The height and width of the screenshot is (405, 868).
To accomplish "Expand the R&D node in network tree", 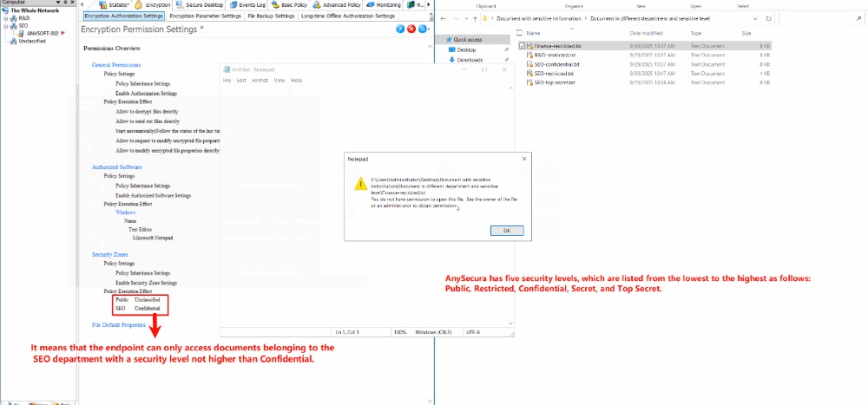I will tap(5, 17).
